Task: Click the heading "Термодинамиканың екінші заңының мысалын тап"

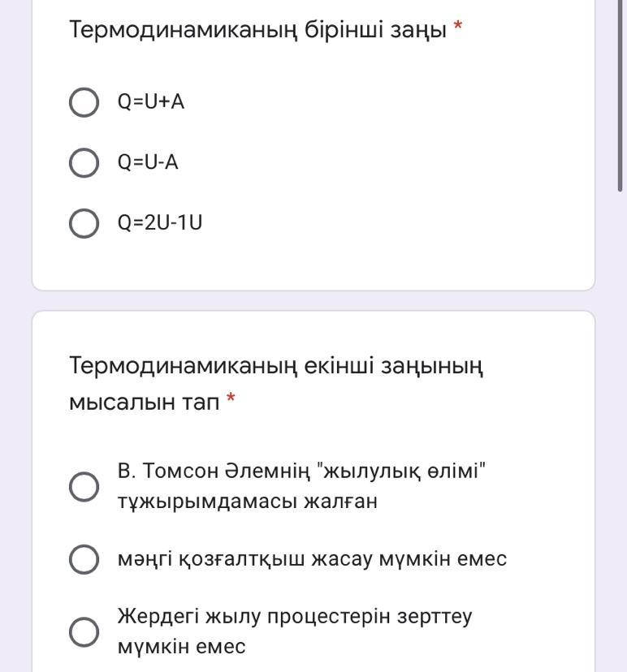Action: (276, 366)
